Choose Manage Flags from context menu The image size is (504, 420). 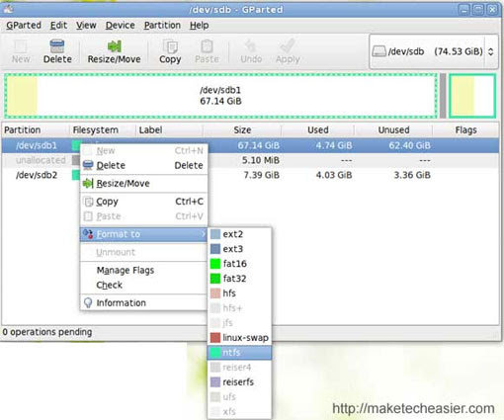click(143, 270)
